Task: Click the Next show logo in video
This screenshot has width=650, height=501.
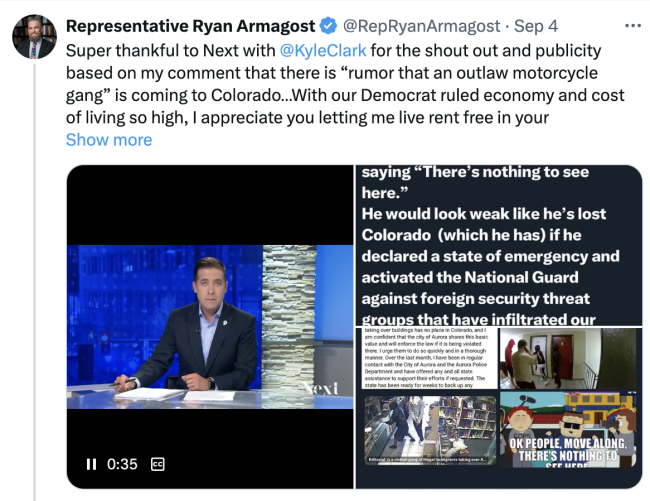Action: click(320, 388)
